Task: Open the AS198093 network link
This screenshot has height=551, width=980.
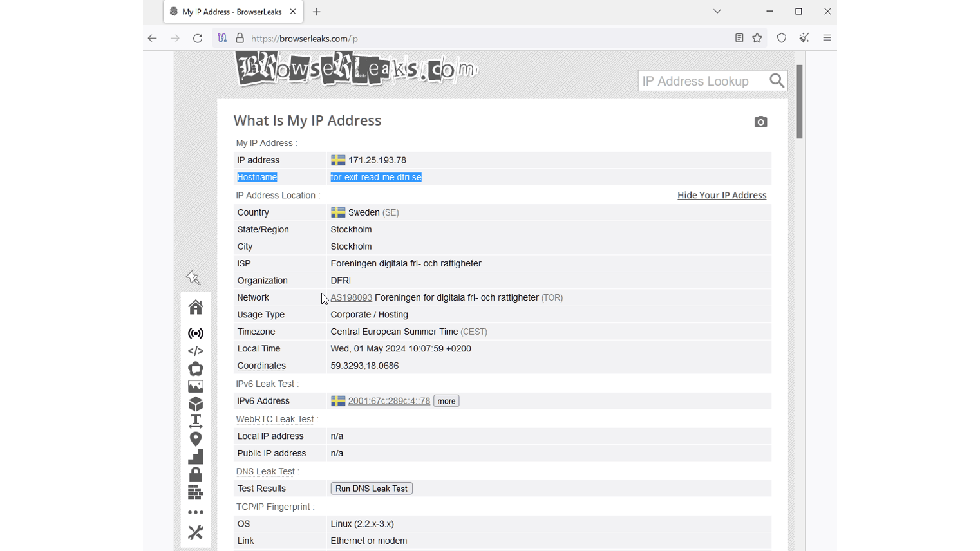Action: point(352,297)
